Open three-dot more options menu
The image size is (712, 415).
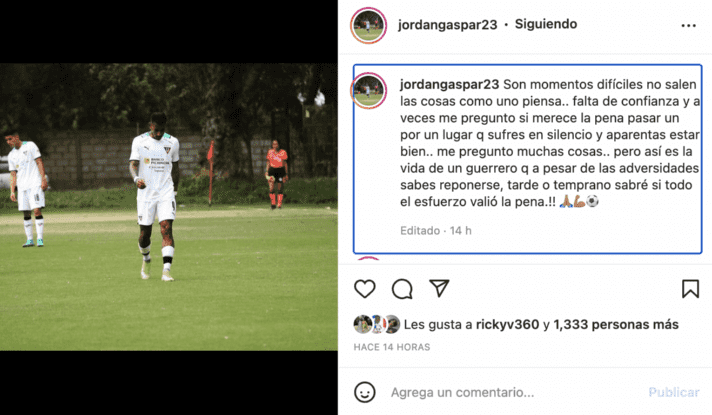click(688, 25)
